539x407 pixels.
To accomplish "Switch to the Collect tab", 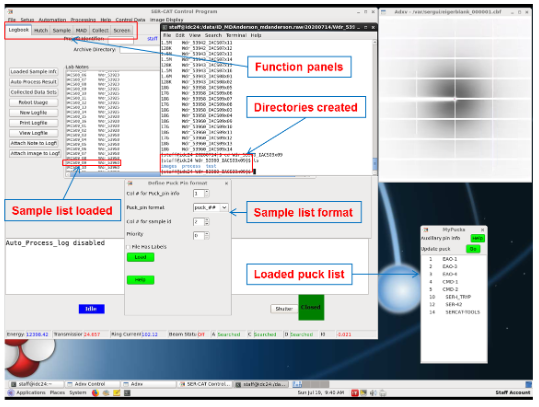I will pos(100,30).
